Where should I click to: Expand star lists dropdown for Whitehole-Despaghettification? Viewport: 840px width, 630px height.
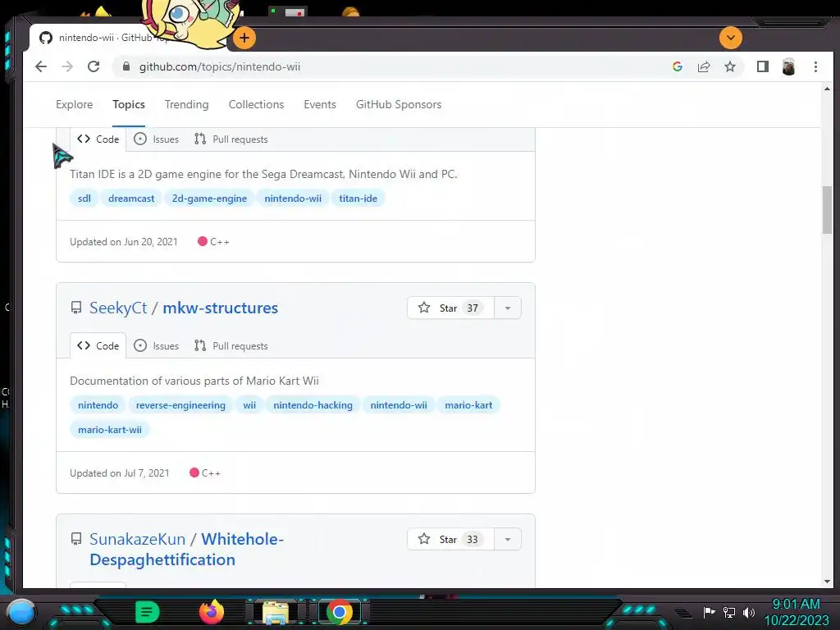coord(507,540)
